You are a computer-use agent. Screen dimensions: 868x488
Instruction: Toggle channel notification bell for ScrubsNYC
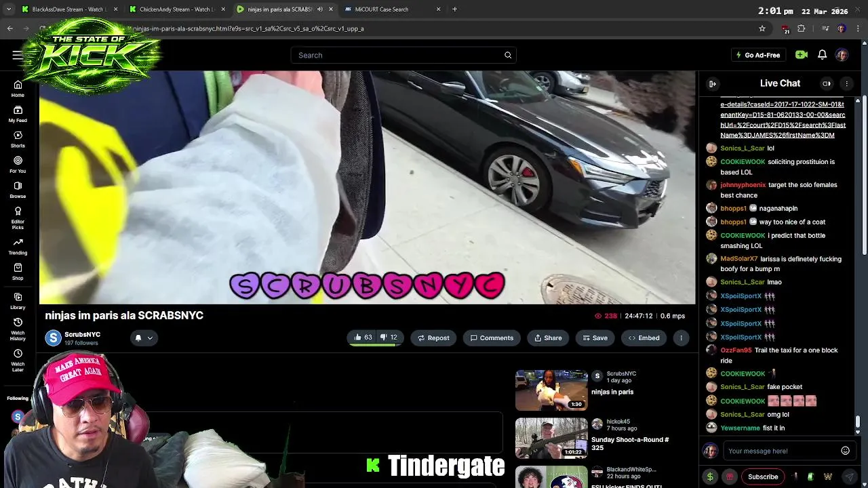pos(138,338)
